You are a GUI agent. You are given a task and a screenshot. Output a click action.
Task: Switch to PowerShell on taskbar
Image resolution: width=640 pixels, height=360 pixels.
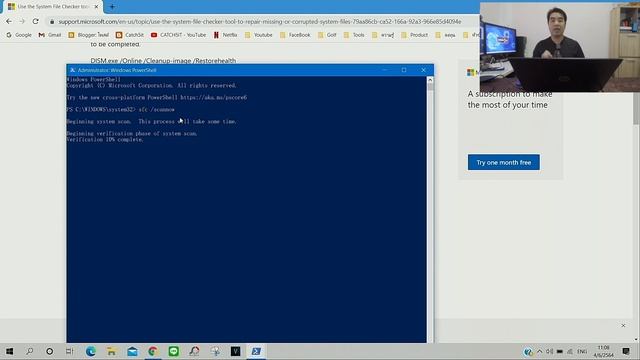[x=256, y=351]
